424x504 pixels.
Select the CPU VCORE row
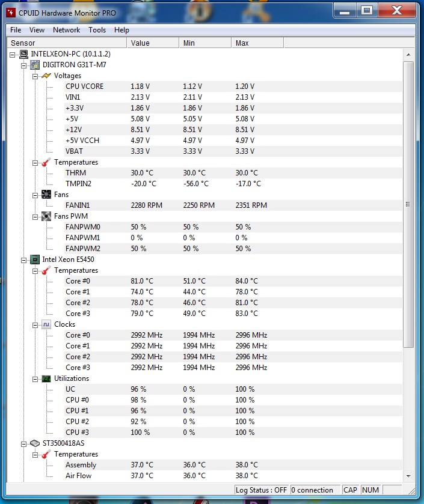(x=233, y=87)
